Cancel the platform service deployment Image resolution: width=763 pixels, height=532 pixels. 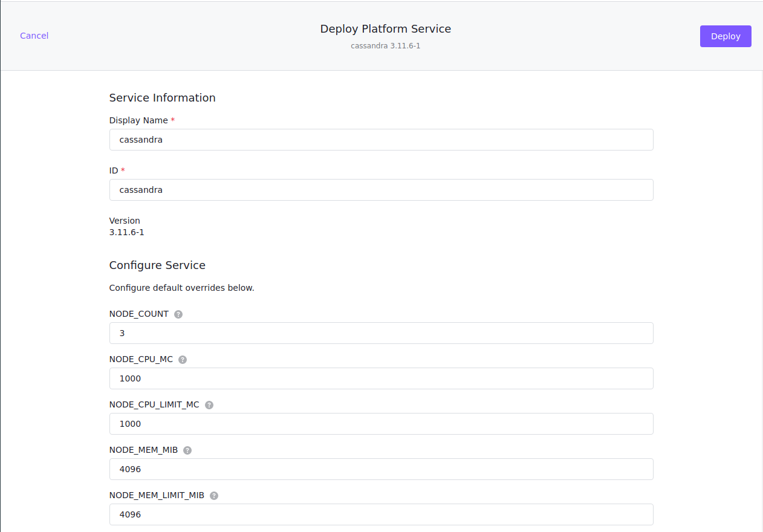point(34,36)
